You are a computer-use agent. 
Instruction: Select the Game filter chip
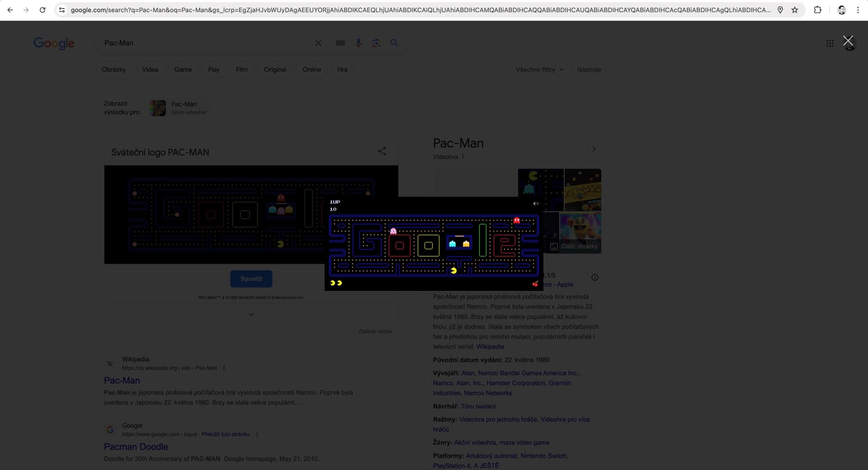(183, 70)
